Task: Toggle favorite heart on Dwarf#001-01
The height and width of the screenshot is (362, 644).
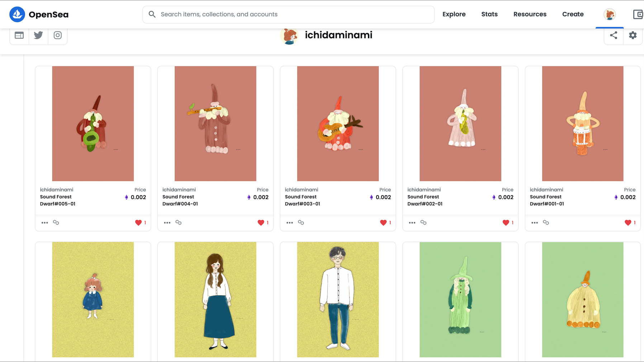Action: coord(628,223)
